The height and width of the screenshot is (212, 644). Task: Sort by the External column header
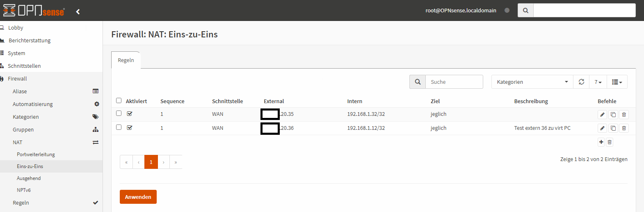pos(274,101)
